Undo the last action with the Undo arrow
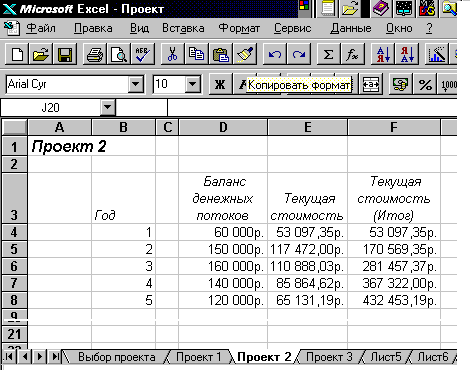 (x=275, y=54)
